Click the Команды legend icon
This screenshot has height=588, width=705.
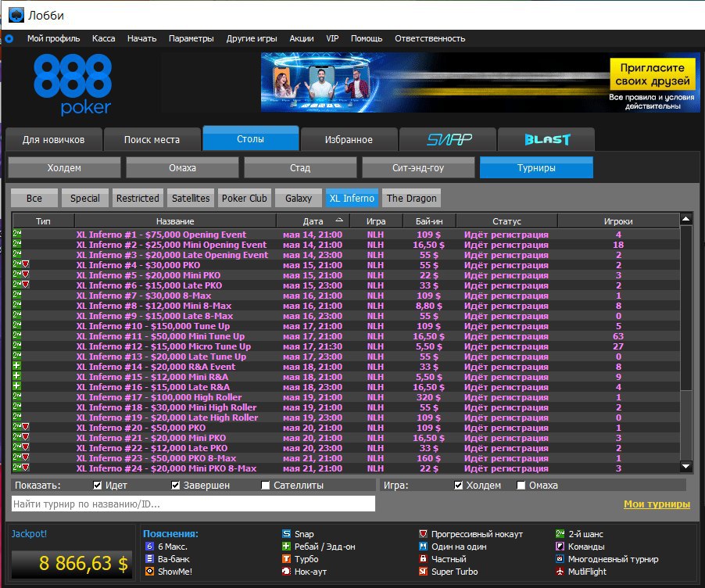coord(560,546)
